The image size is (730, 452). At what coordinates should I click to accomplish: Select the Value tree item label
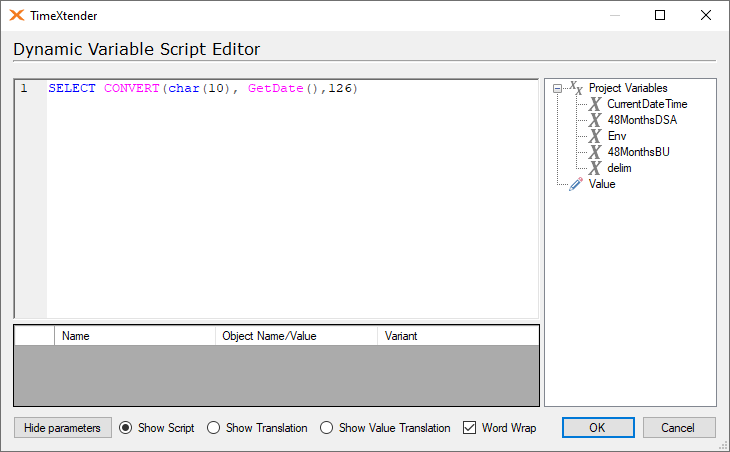click(x=602, y=184)
